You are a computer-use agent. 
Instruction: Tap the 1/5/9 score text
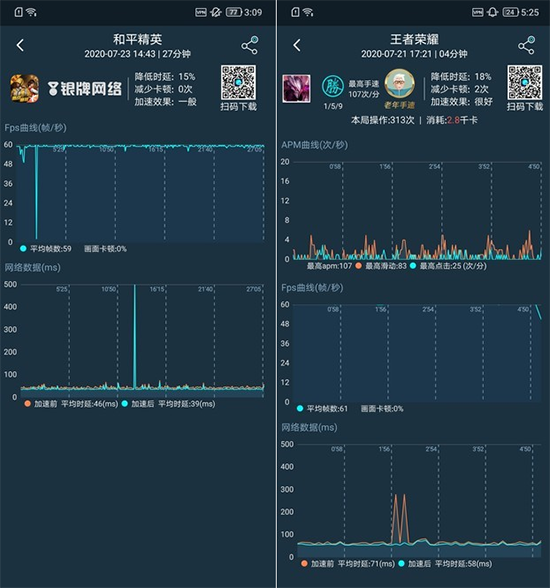(x=333, y=106)
